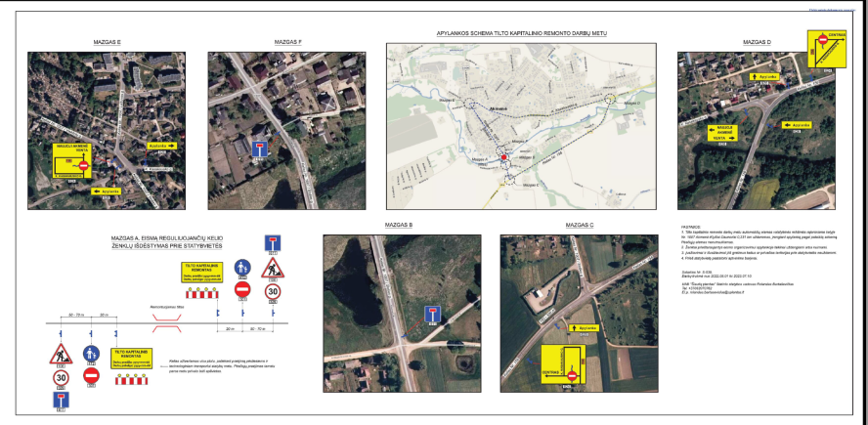Click the 30 speed limit sign below the bridge line
Image resolution: width=868 pixels, height=425 pixels.
pos(61,378)
